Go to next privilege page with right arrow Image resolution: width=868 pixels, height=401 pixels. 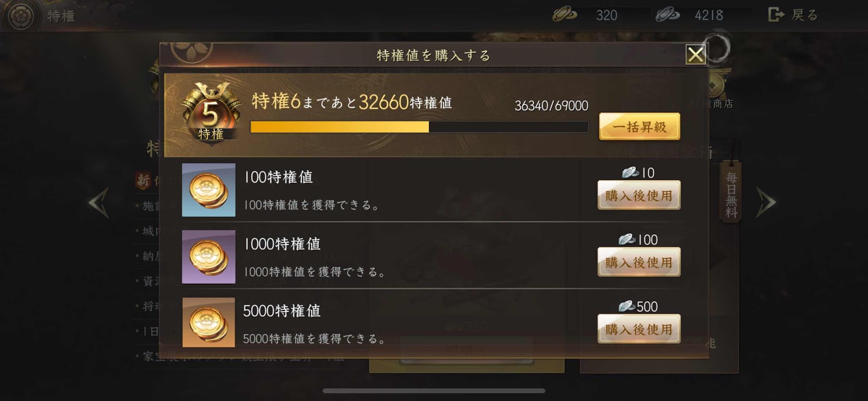pos(765,202)
